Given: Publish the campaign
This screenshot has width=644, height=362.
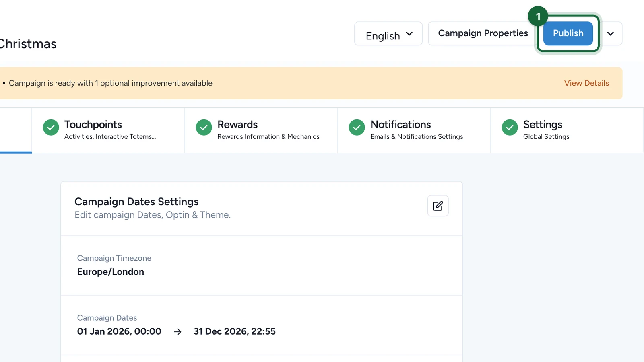Looking at the screenshot, I should (568, 33).
